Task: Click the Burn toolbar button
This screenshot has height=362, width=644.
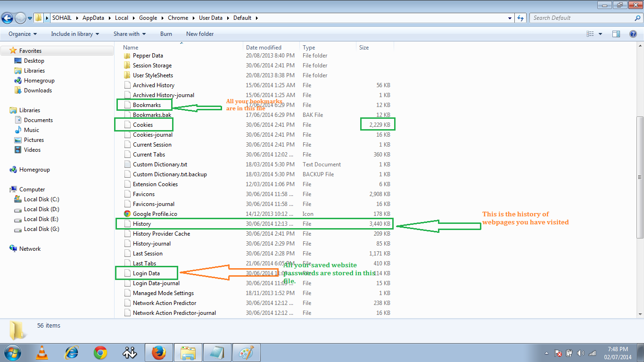Action: [166, 34]
